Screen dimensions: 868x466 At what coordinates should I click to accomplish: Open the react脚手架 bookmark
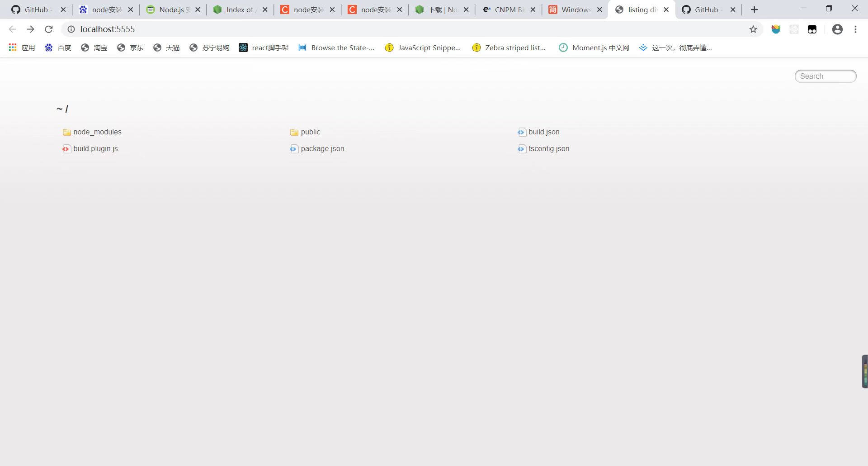tap(264, 48)
